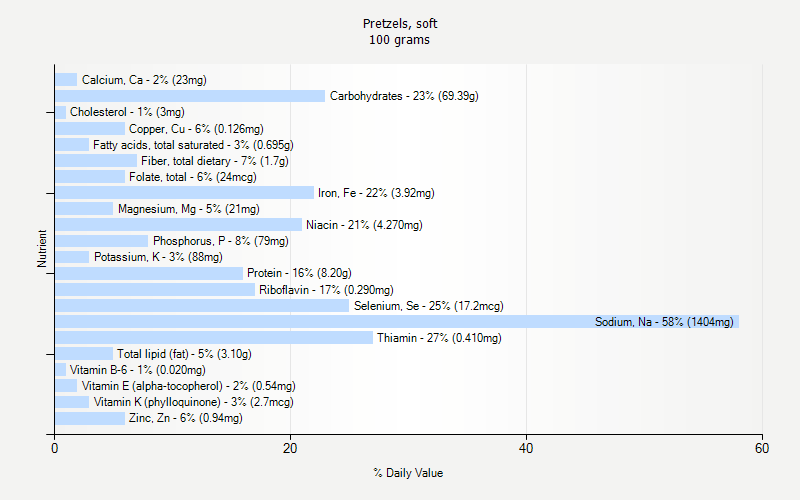The height and width of the screenshot is (500, 800).
Task: Click the 40 tick label on x-axis
Action: click(526, 449)
